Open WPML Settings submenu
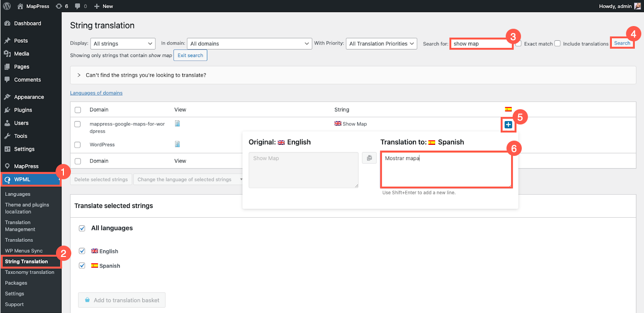644x313 pixels. (x=14, y=294)
